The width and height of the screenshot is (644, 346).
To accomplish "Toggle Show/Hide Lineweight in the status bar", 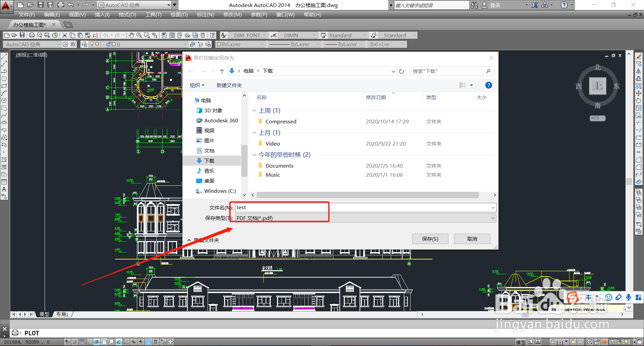I will click(x=141, y=342).
